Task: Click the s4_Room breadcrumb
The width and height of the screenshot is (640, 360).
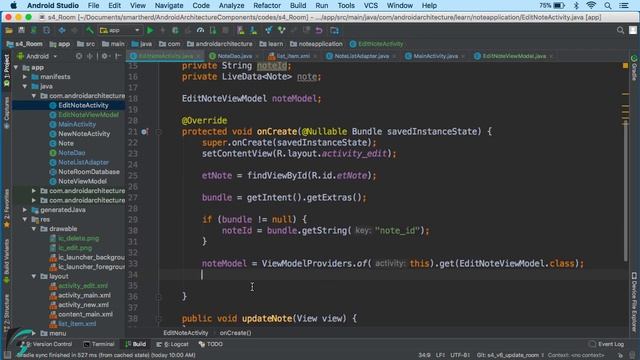Action: 24,44
